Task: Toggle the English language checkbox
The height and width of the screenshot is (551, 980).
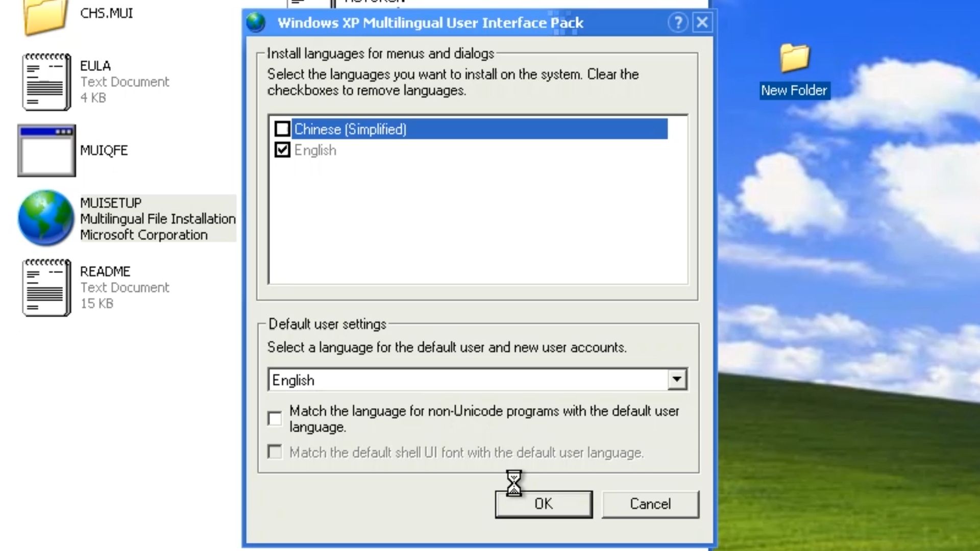Action: click(282, 149)
